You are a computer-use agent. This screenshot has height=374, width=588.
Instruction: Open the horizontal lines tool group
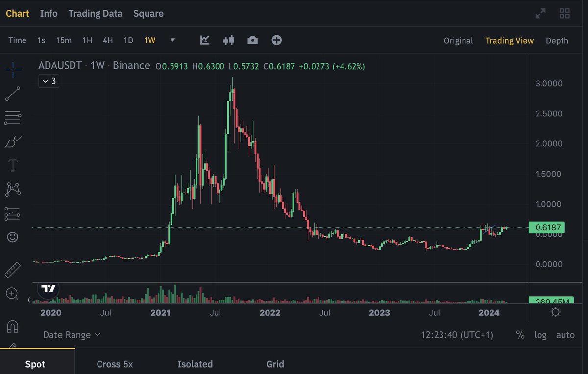(13, 117)
